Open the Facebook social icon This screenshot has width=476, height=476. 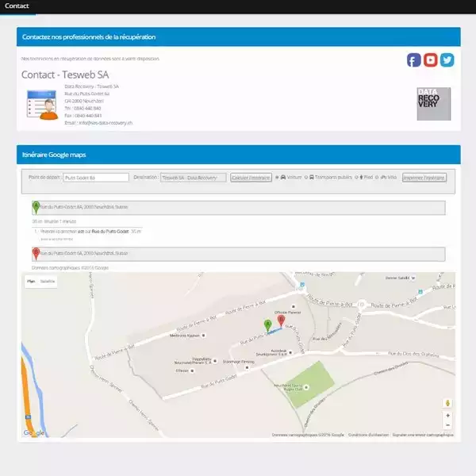click(x=414, y=59)
